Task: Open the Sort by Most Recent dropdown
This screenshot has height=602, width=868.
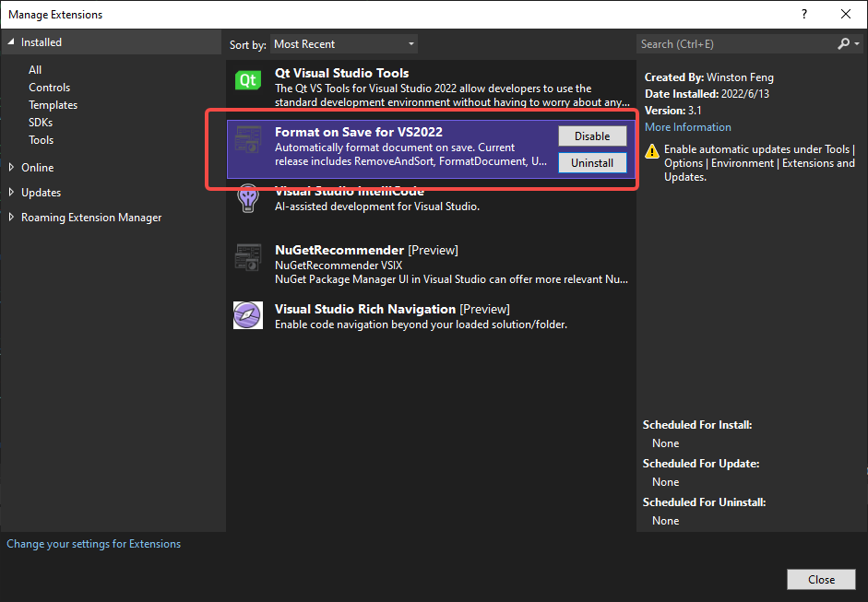Action: (x=344, y=44)
